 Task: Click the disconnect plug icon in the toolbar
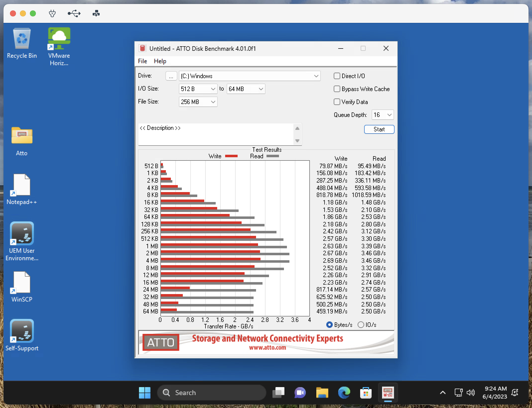coord(52,13)
